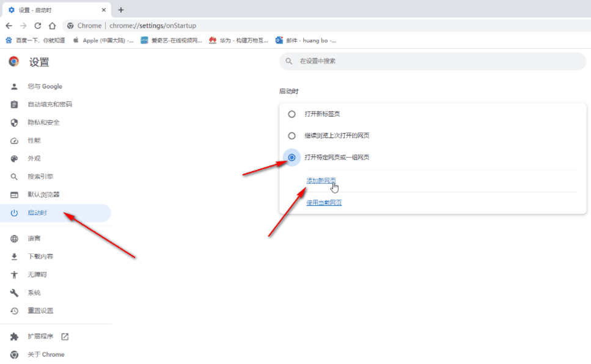Image resolution: width=591 pixels, height=364 pixels.
Task: Click the 系统 wrench icon
Action: point(14,293)
